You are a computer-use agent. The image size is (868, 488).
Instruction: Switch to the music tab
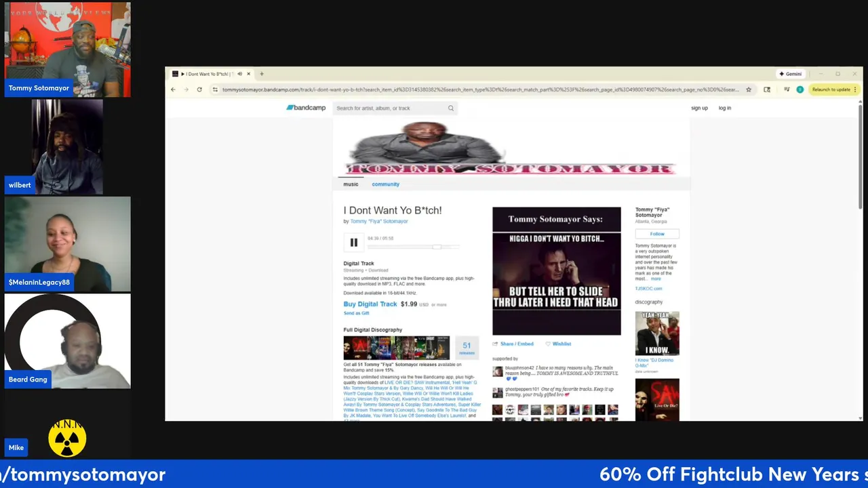tap(351, 184)
